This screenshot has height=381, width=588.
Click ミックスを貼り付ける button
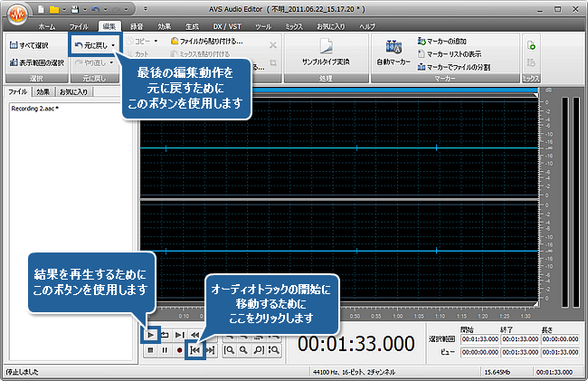(x=200, y=53)
